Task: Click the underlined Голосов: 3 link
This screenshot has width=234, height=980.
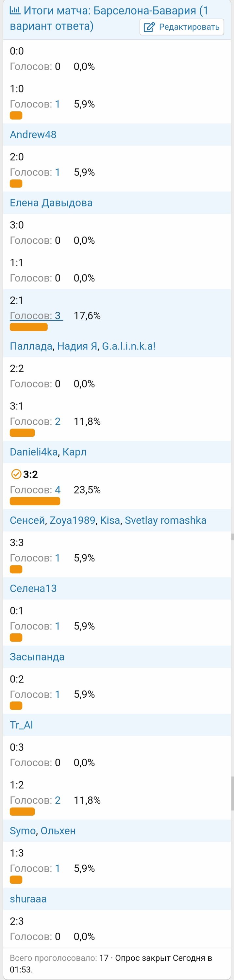Action: (36, 315)
